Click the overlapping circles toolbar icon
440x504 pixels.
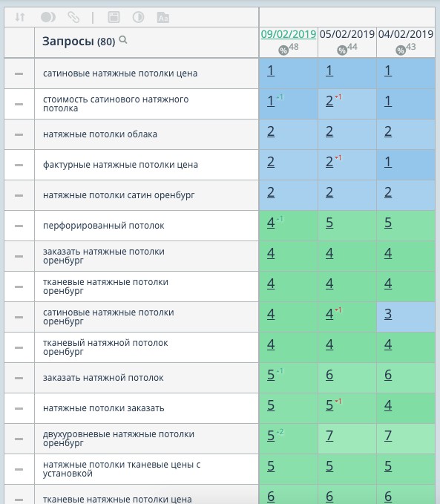(x=48, y=17)
